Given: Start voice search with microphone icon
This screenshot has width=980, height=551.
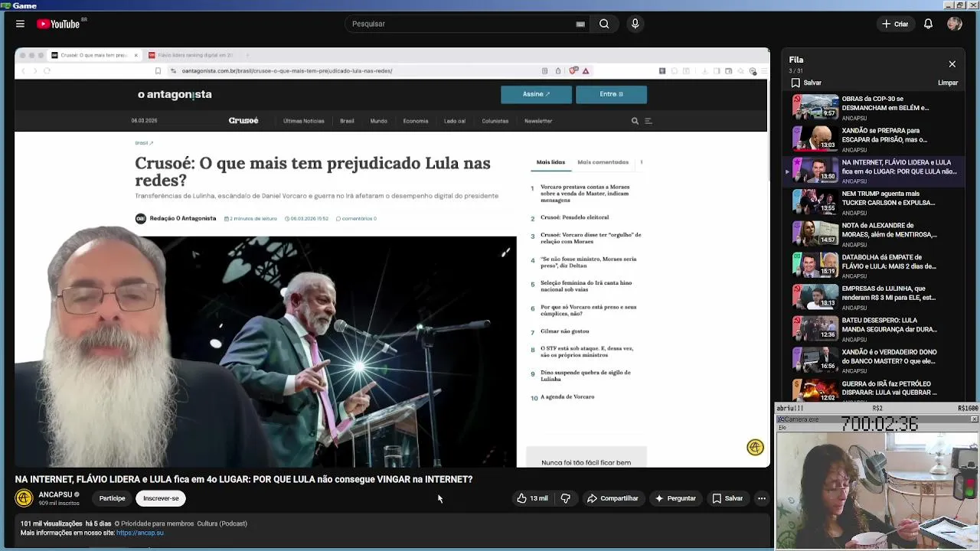Looking at the screenshot, I should [635, 24].
